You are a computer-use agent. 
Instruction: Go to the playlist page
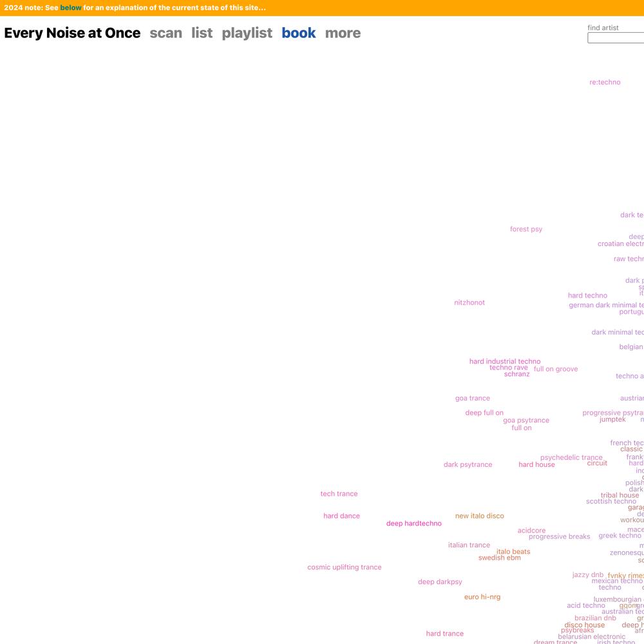(x=247, y=33)
